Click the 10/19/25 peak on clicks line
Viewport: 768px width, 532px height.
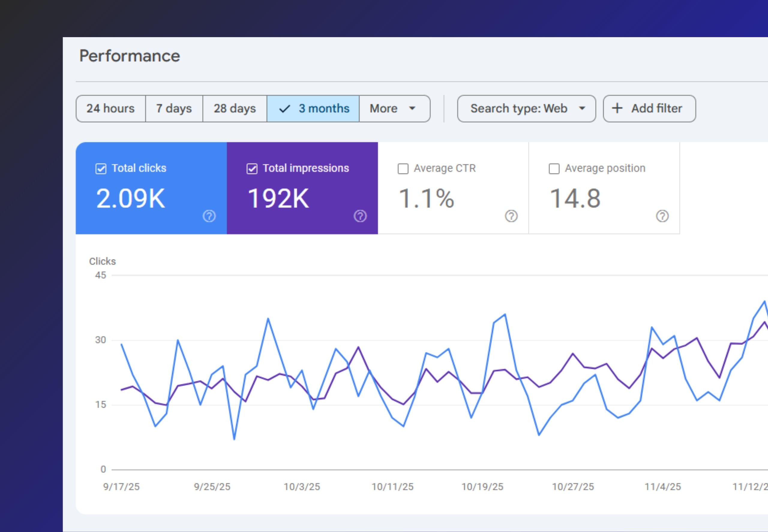[505, 314]
